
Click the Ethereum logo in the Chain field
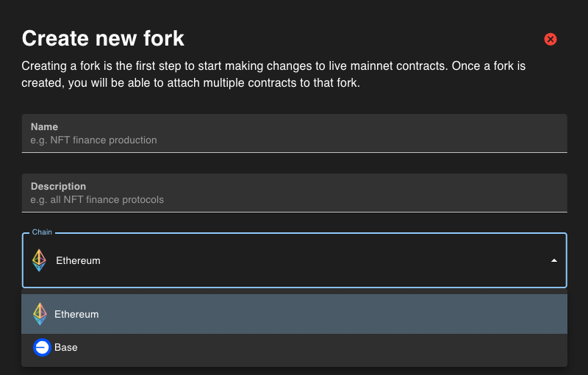(x=40, y=260)
